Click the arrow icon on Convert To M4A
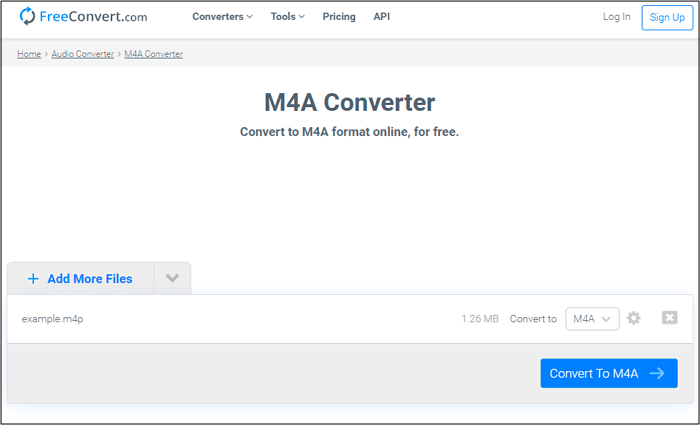 click(657, 373)
